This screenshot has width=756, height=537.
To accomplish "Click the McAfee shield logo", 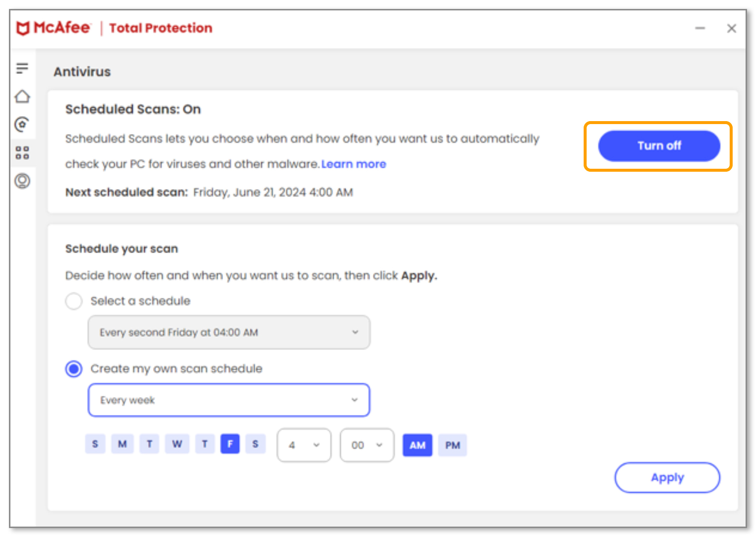I will pyautogui.click(x=23, y=28).
